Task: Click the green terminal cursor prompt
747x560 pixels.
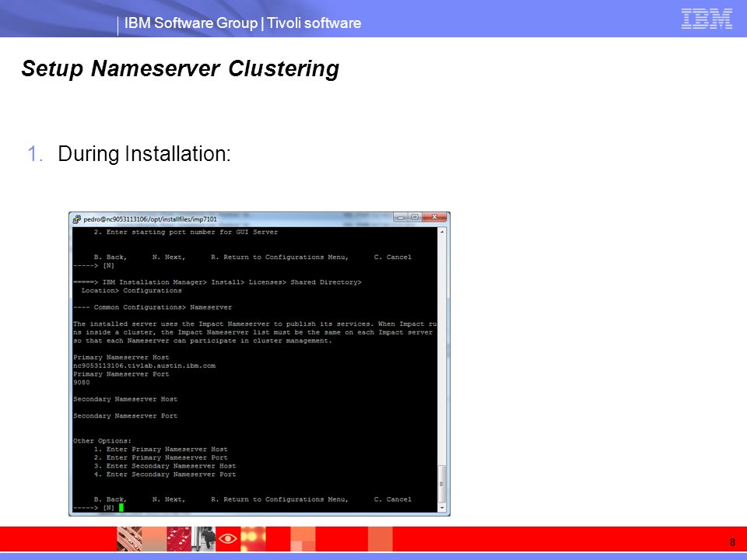Action: click(x=121, y=508)
